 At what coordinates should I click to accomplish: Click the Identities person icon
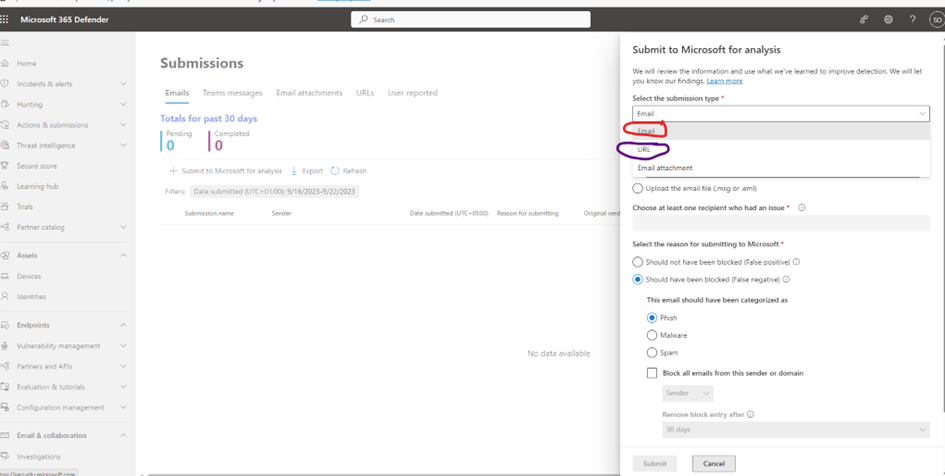click(x=5, y=296)
